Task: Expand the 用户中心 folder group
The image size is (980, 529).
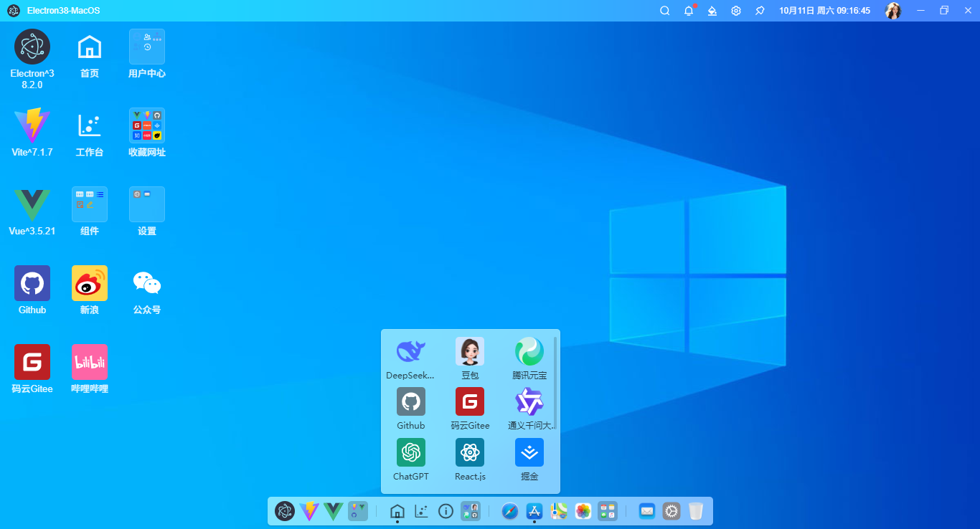Action: pos(147,47)
